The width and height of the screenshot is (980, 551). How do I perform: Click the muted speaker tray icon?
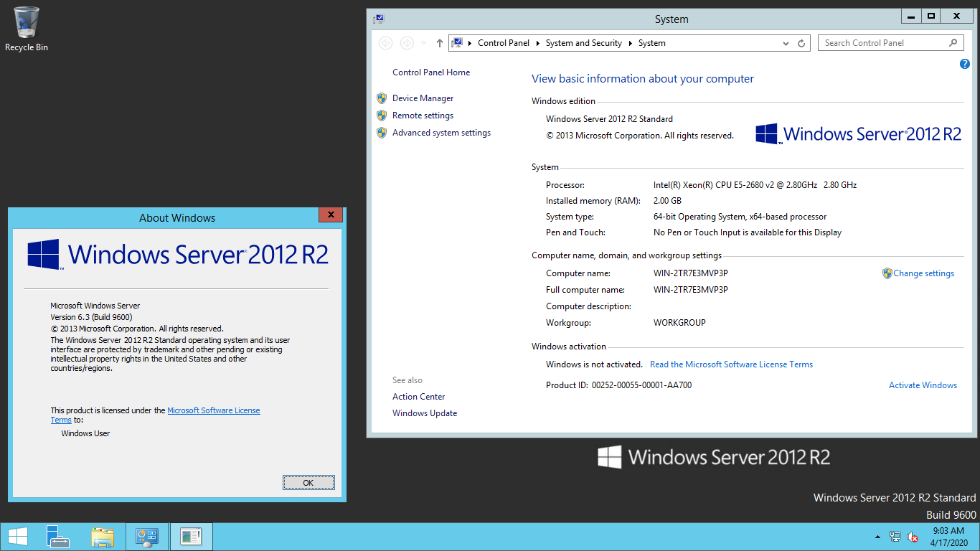[x=913, y=537]
